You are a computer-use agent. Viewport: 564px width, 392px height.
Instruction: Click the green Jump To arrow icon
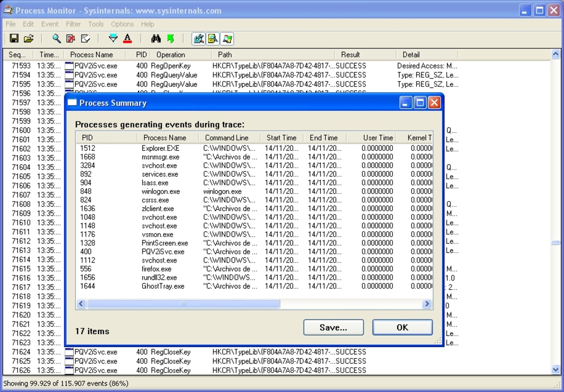click(170, 39)
